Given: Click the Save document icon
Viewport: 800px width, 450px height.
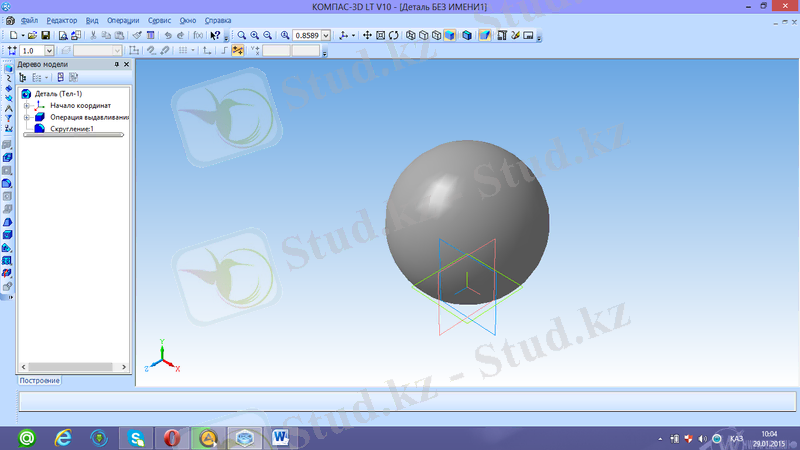Looking at the screenshot, I should (45, 35).
